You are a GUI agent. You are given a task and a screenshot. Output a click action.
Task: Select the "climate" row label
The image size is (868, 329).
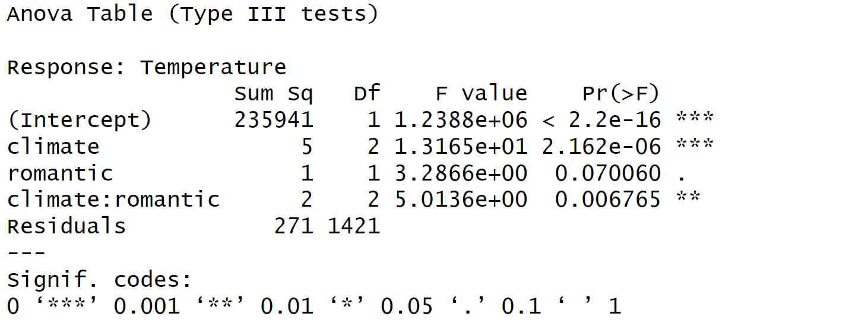pyautogui.click(x=53, y=147)
